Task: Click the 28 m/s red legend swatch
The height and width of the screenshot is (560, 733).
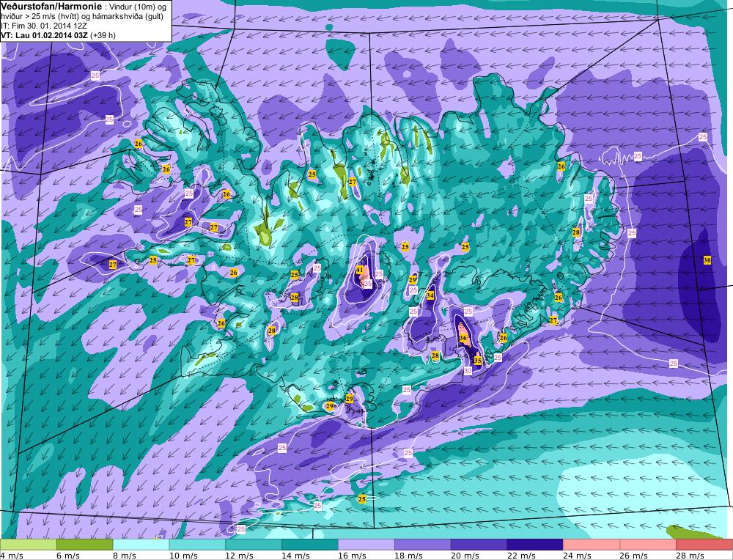Action: coord(704,545)
